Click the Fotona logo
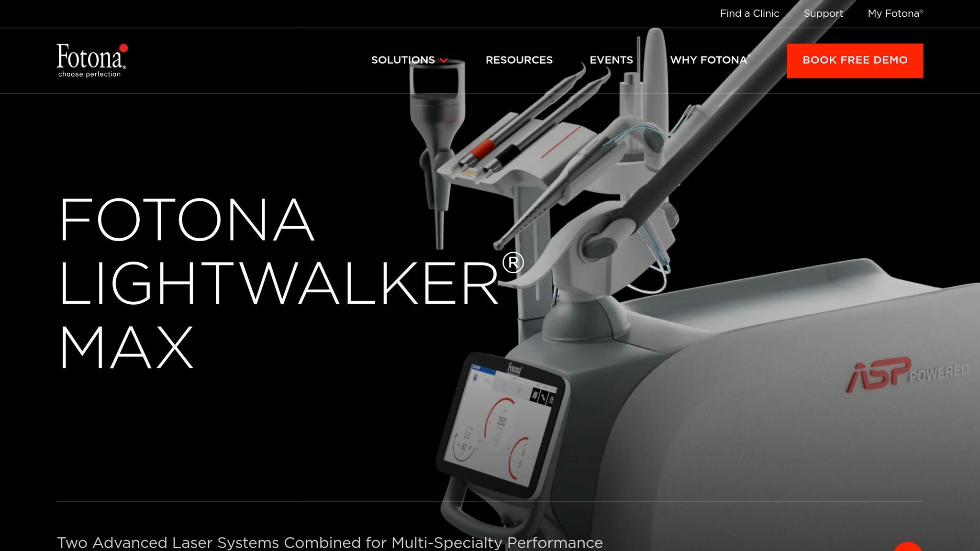This screenshot has height=551, width=980. point(92,60)
